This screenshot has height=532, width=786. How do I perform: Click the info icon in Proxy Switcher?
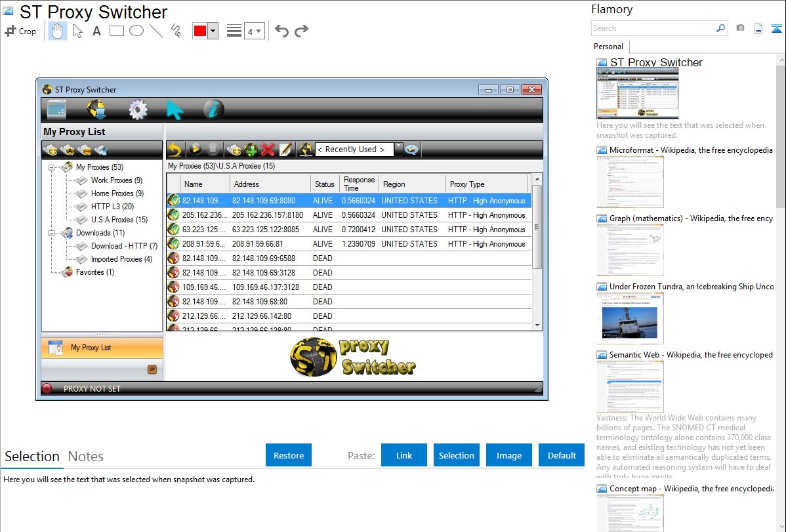pos(213,110)
